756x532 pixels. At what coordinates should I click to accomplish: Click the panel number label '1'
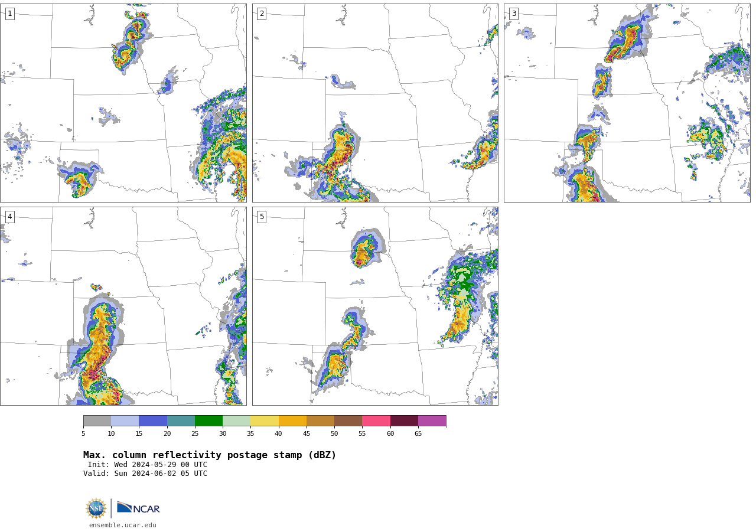pos(9,14)
